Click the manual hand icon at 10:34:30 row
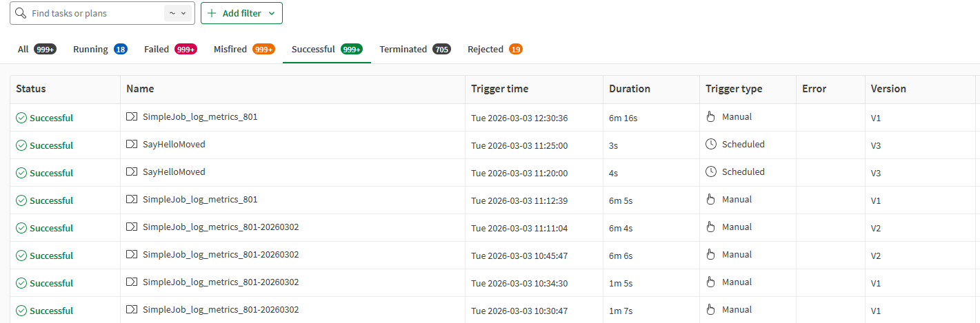This screenshot has height=323, width=980. [711, 282]
